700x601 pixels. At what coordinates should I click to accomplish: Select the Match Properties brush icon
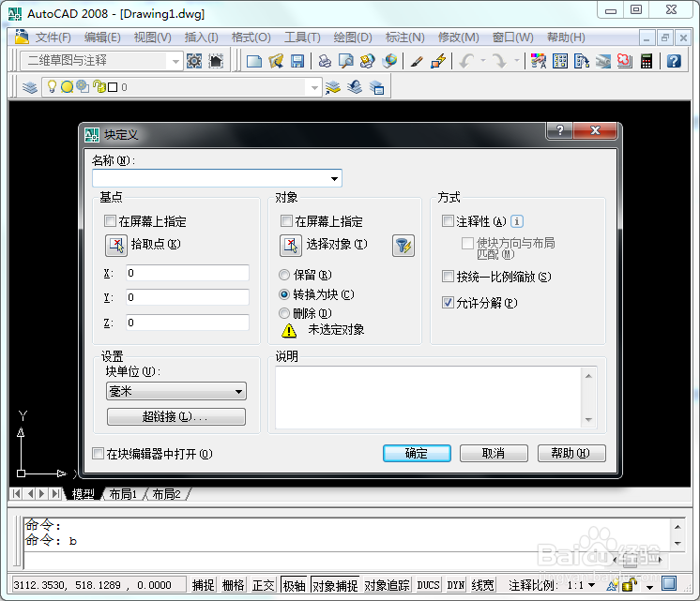(417, 61)
